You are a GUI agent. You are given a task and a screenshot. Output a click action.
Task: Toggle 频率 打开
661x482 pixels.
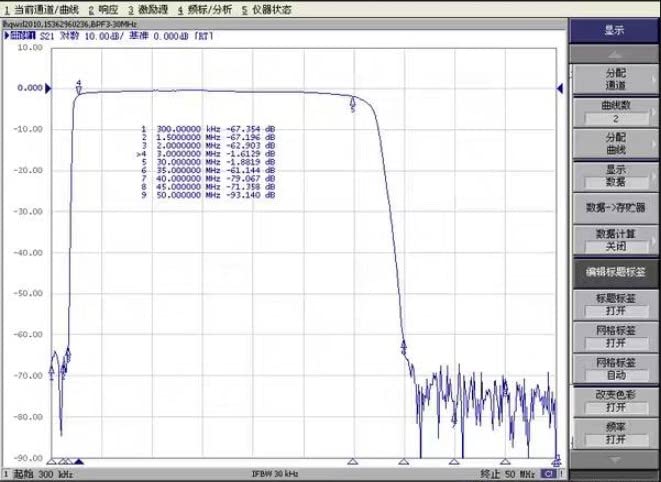(x=615, y=433)
